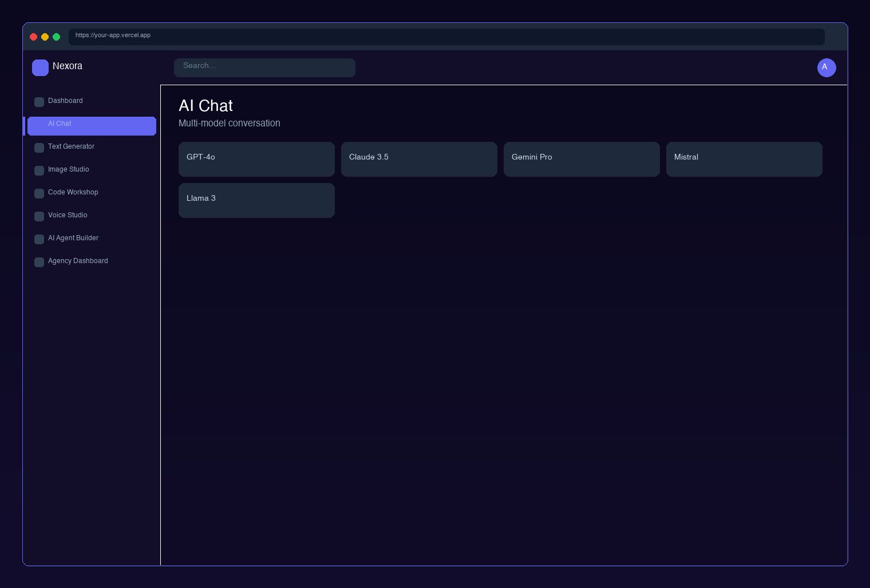Click the Agency Dashboard sidebar icon
870x588 pixels.
[39, 262]
